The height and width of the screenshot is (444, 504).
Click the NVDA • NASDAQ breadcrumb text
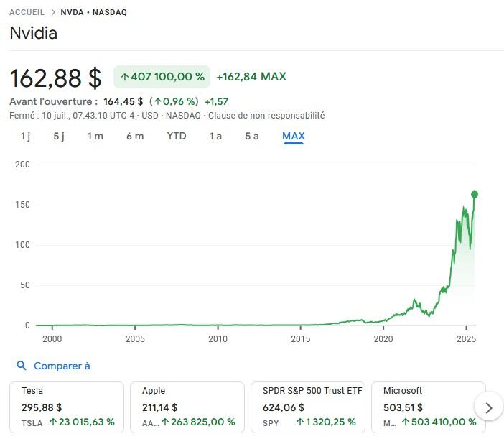(x=93, y=12)
